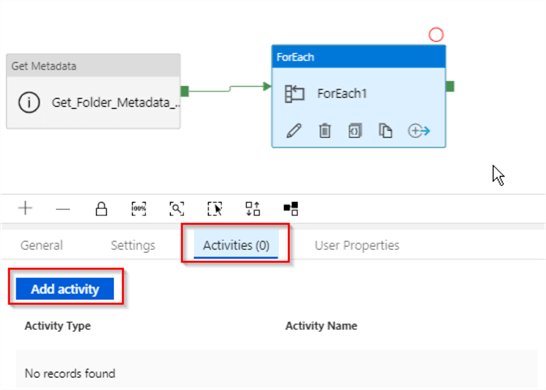Go to the User Properties tab

[x=357, y=245]
